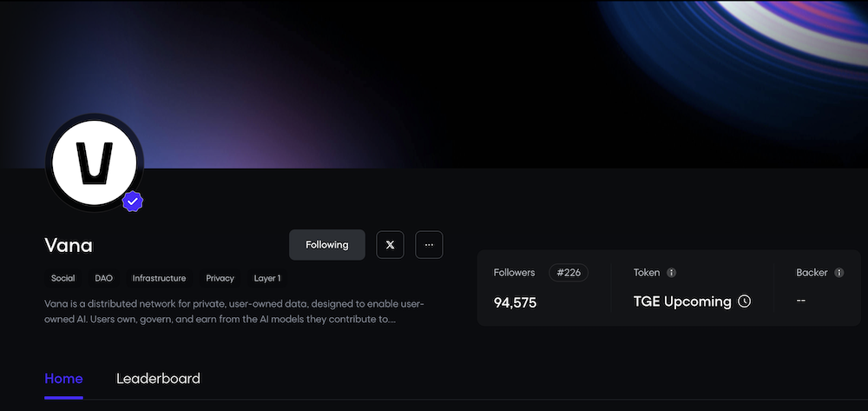Click the Privacy category tag
Image resolution: width=868 pixels, height=411 pixels.
click(x=220, y=278)
